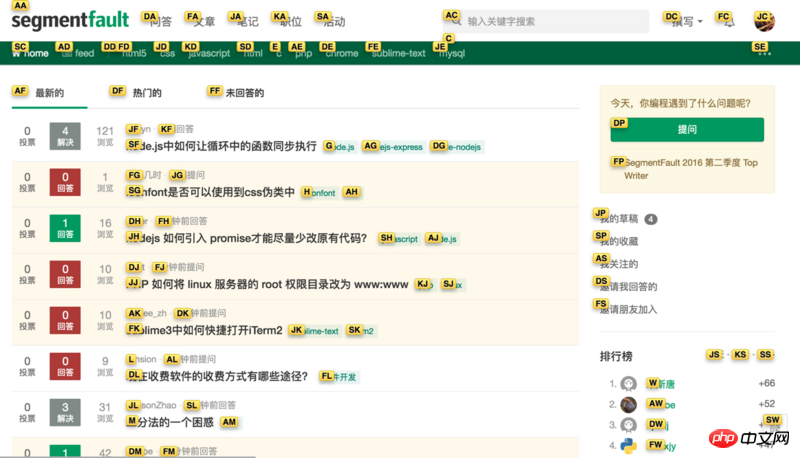This screenshot has height=458, width=800.
Task: Click the javascript tag beside promise question
Action: click(x=399, y=239)
